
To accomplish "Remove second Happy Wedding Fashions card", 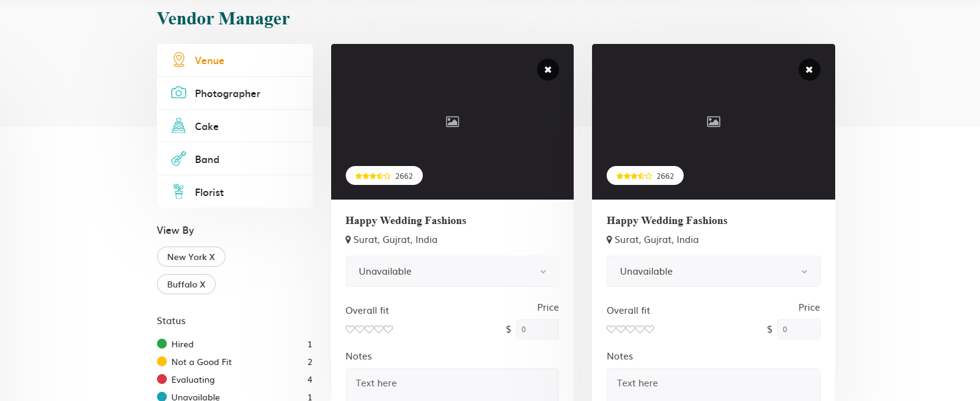I will pos(809,70).
